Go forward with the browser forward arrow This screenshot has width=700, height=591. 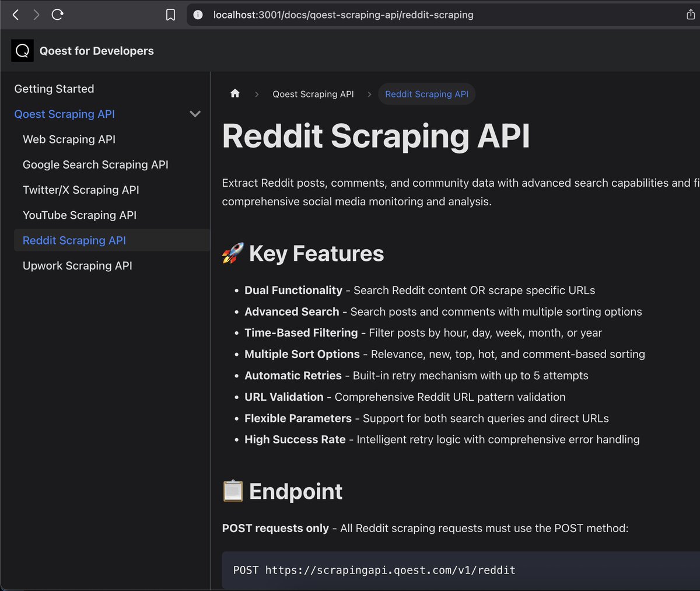point(36,15)
